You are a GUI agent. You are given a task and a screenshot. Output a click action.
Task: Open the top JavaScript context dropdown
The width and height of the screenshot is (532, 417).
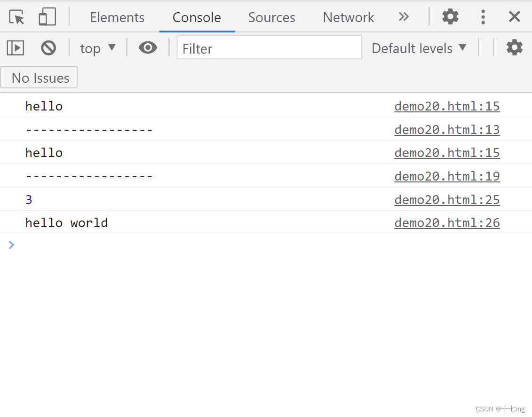(x=98, y=48)
